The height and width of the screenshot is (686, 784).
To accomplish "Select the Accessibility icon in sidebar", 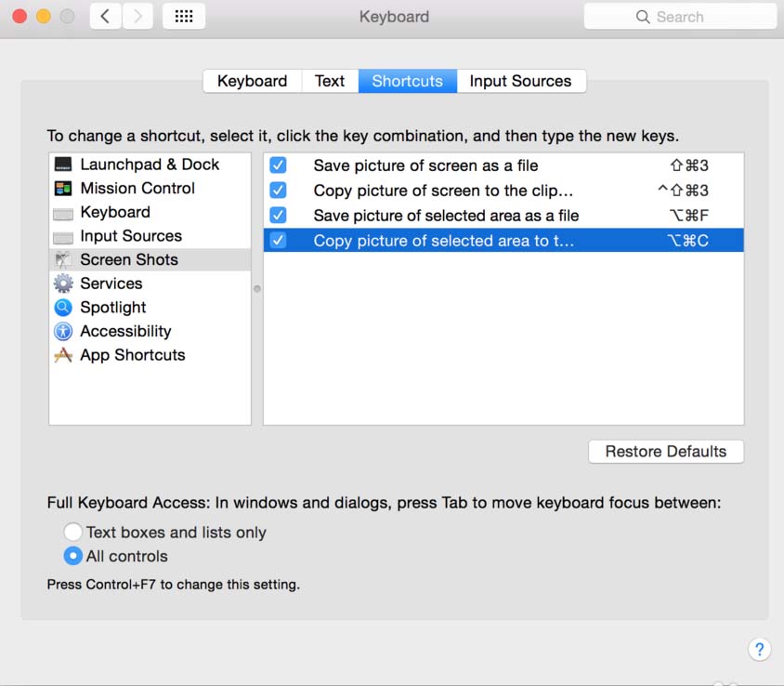I will [x=63, y=332].
